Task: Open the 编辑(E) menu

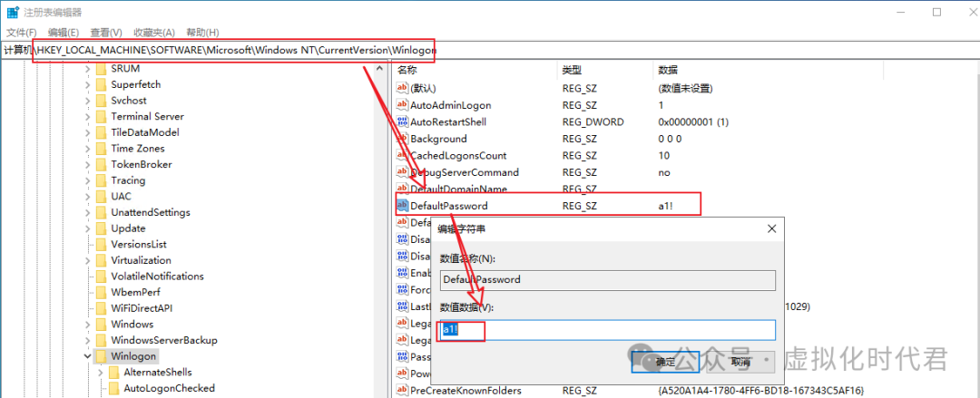Action: coord(64,33)
